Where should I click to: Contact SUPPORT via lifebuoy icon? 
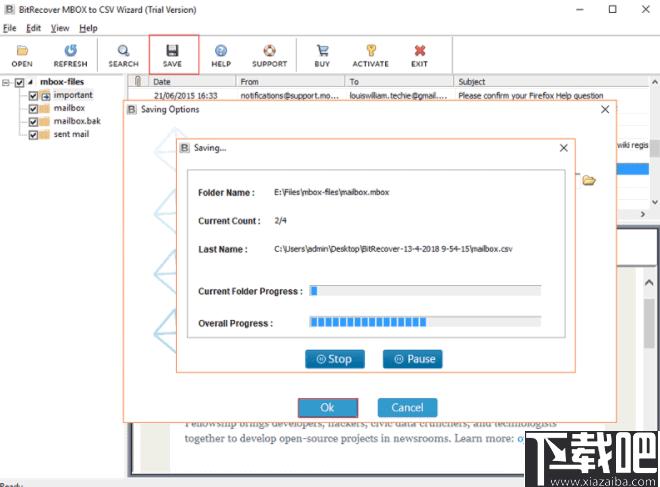click(x=269, y=56)
